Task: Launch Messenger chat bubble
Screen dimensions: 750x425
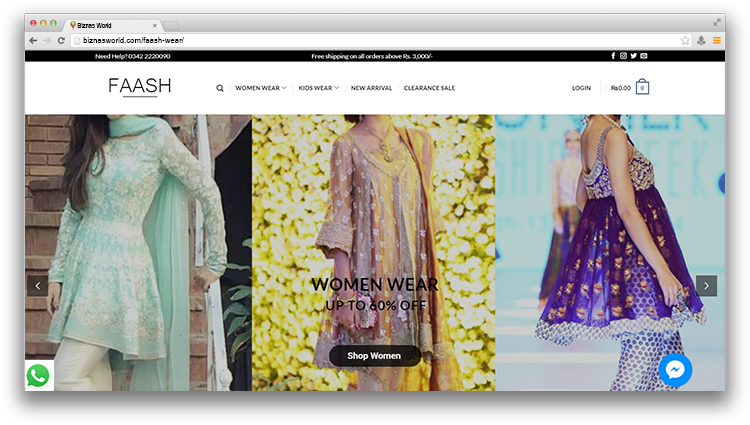Action: pos(675,370)
